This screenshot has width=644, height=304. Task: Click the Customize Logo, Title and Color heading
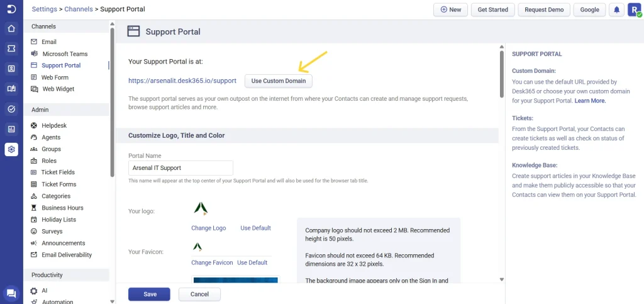coord(176,135)
